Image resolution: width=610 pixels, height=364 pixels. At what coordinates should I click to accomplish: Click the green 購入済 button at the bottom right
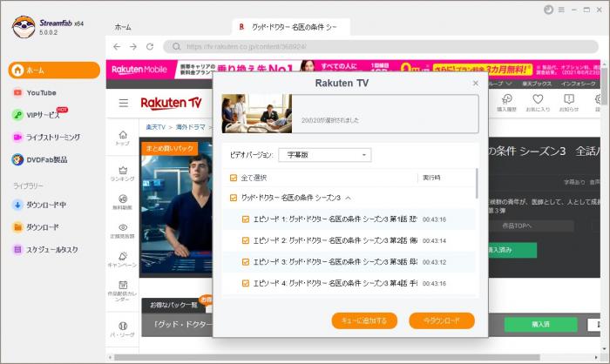541,324
